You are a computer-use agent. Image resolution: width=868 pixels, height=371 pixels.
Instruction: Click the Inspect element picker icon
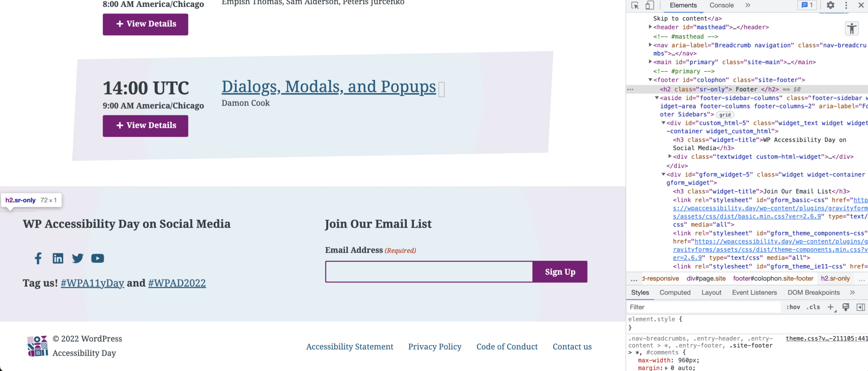coord(634,6)
